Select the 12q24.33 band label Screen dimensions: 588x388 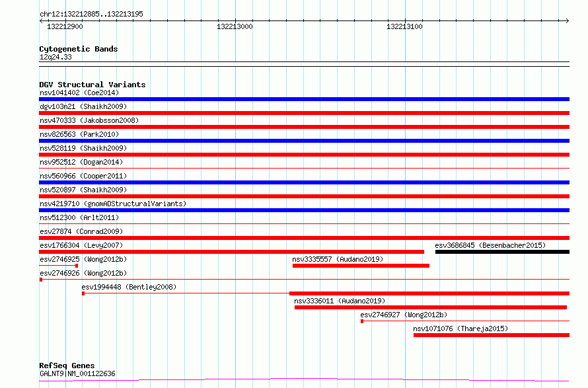pos(55,57)
